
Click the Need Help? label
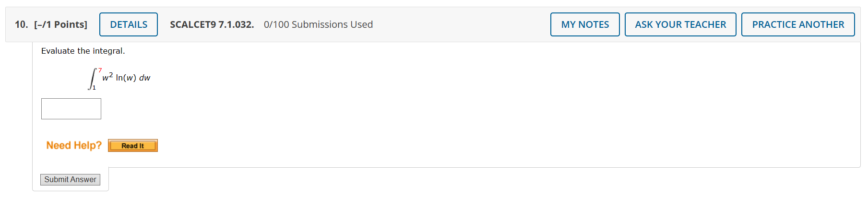[x=74, y=145]
